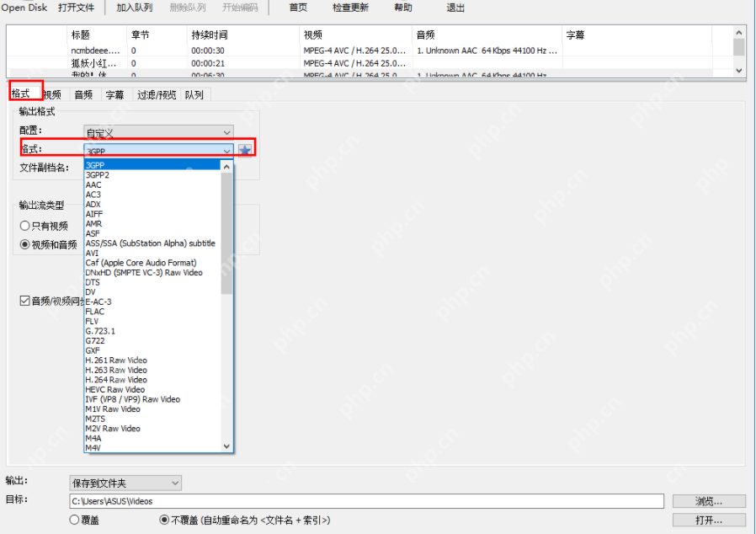The height and width of the screenshot is (534, 756).
Task: Choose FLAC from the format list
Action: 152,312
